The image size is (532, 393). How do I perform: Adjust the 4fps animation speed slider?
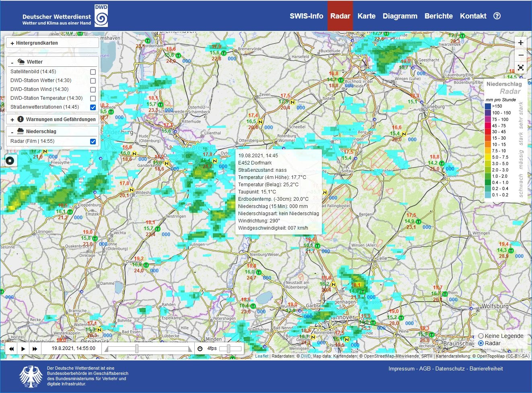click(x=229, y=349)
